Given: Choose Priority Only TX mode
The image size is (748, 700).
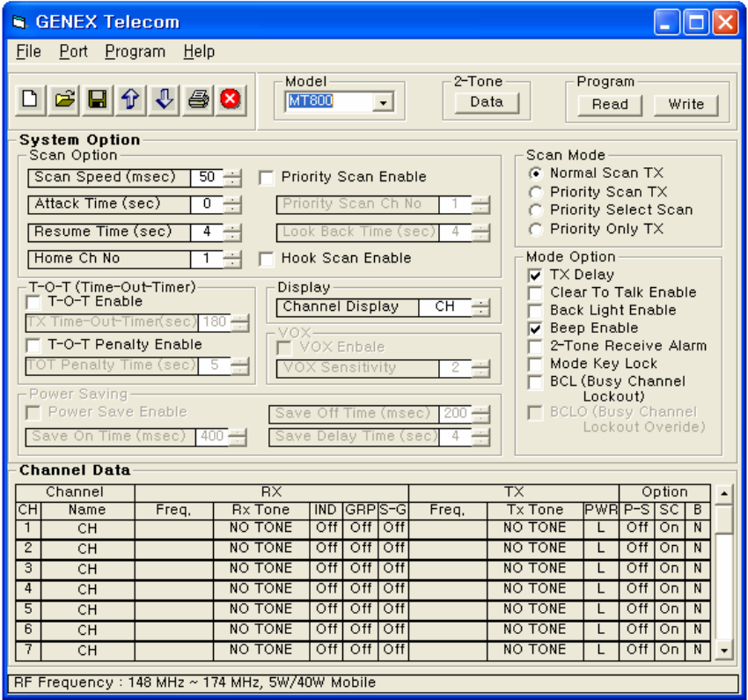Looking at the screenshot, I should pyautogui.click(x=536, y=230).
